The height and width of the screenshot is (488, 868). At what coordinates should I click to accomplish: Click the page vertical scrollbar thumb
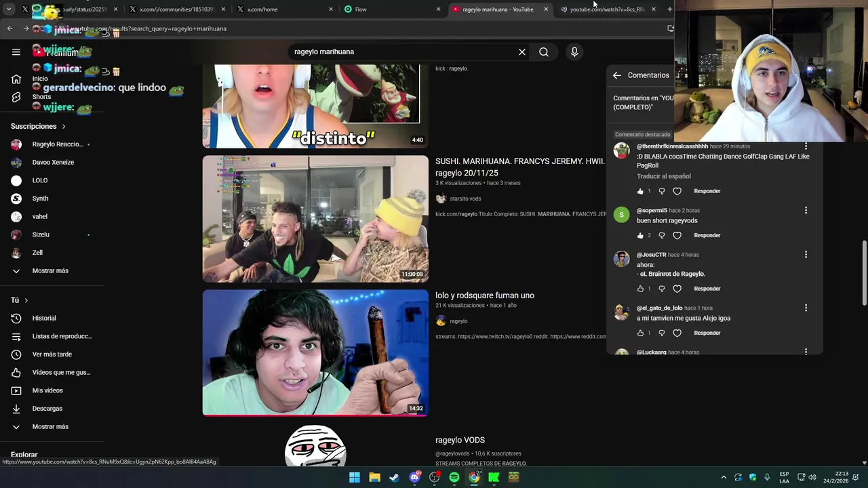[x=864, y=272]
